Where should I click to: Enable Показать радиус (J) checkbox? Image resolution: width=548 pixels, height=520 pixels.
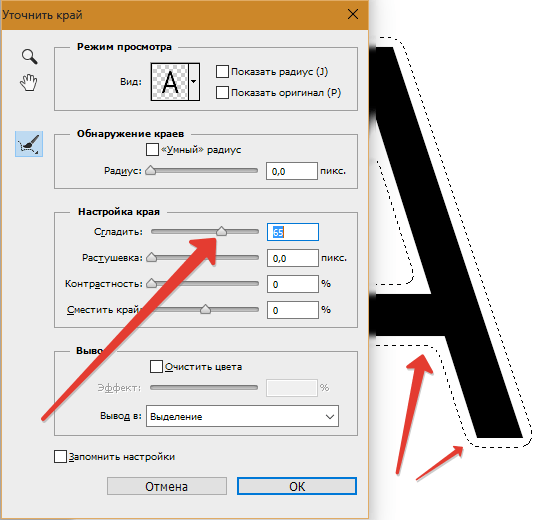[x=222, y=71]
